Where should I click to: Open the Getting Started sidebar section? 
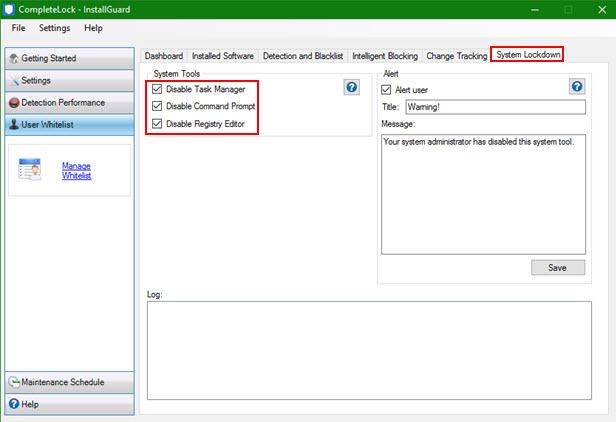pos(70,59)
